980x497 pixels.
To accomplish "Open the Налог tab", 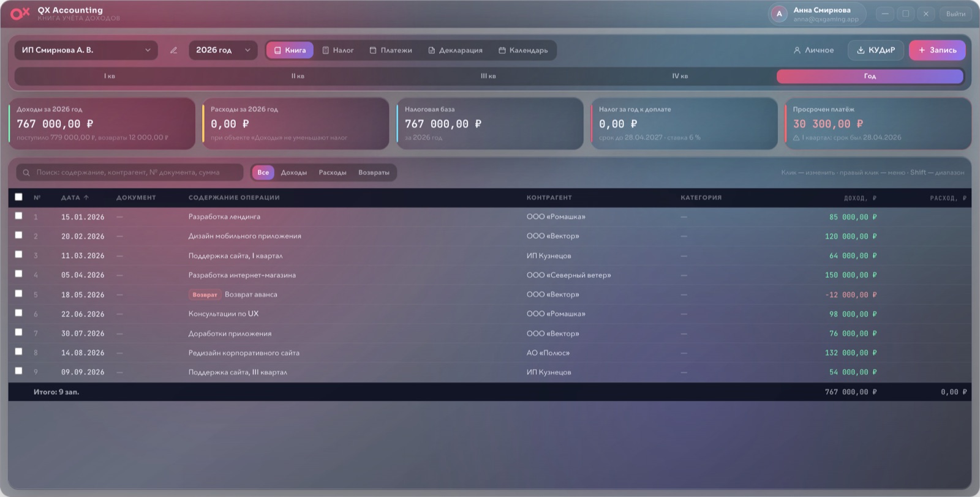I will [x=338, y=50].
